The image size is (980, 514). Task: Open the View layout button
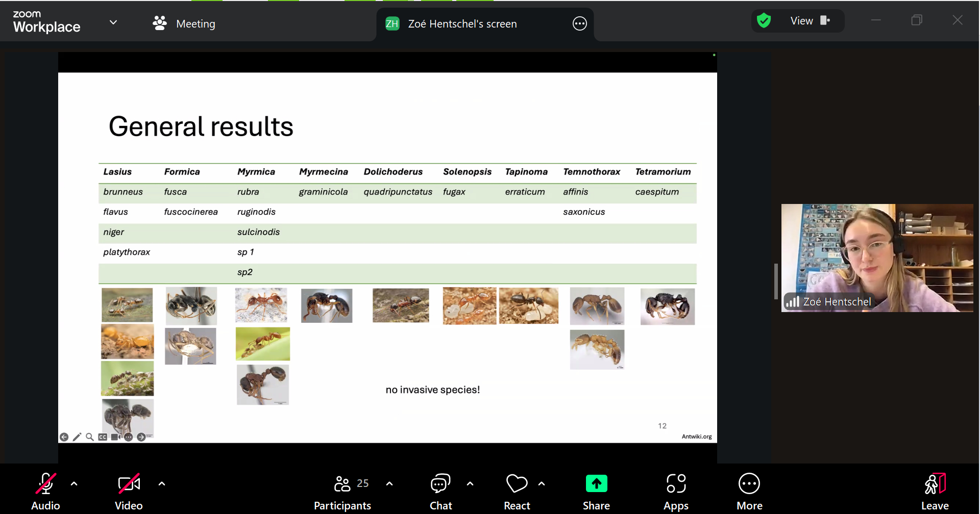coord(810,21)
